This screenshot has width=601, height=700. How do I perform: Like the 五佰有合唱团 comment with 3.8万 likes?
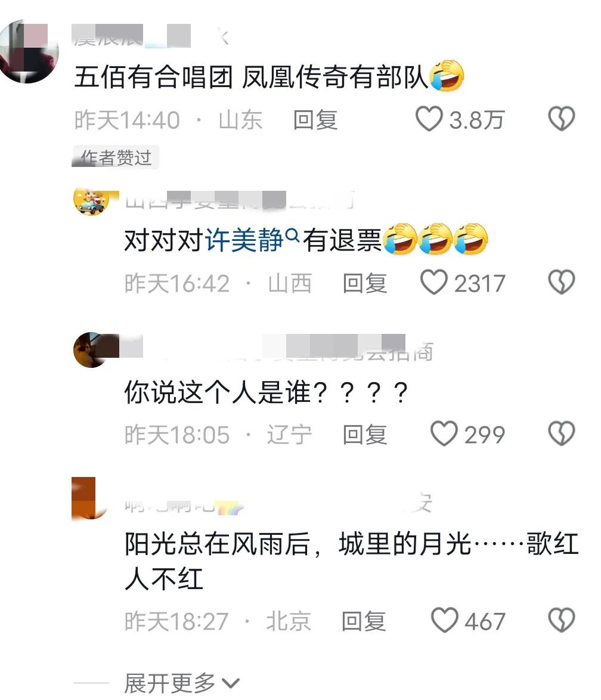(x=429, y=119)
